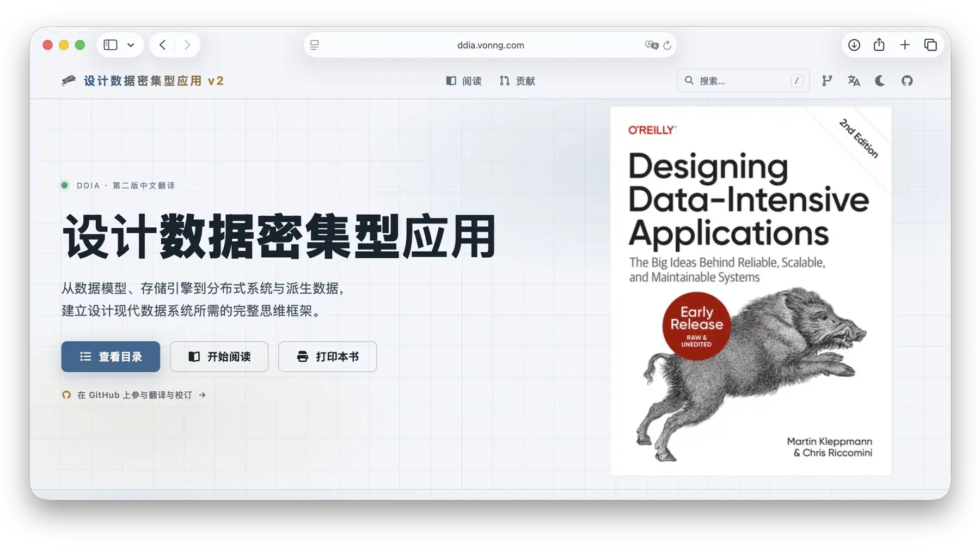Click the 查看目录 button
The image size is (980, 552).
click(111, 356)
